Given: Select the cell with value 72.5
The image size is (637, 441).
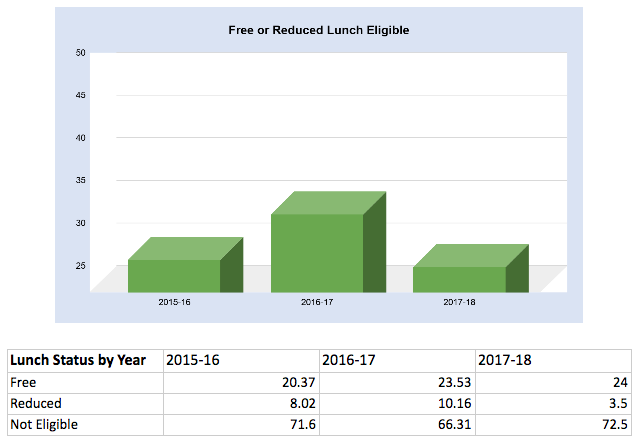Looking at the screenshot, I should [553, 425].
